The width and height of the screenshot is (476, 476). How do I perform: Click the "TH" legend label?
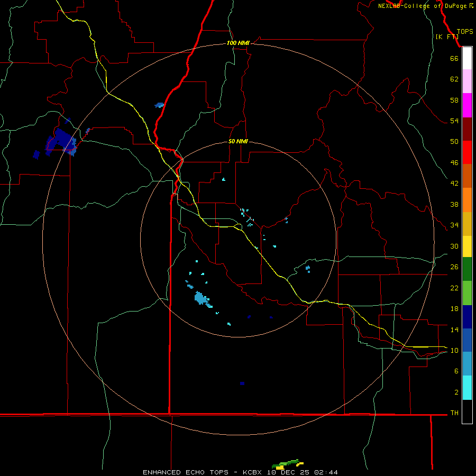click(x=454, y=413)
